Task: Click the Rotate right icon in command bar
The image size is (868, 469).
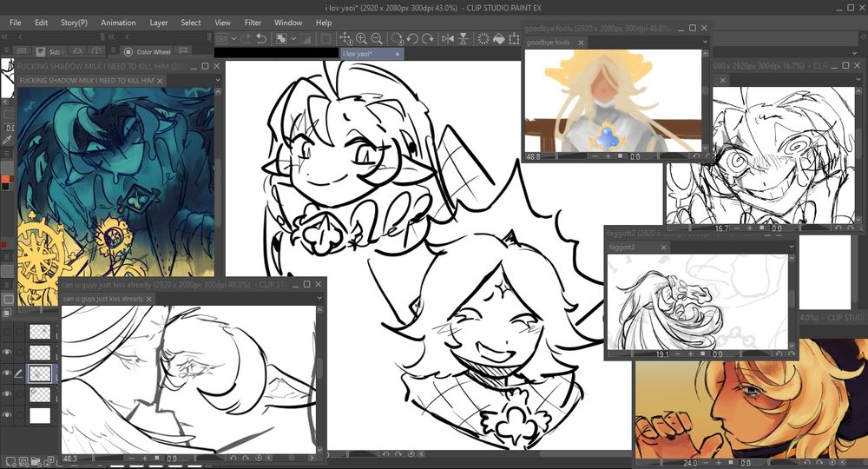Action: click(x=427, y=38)
